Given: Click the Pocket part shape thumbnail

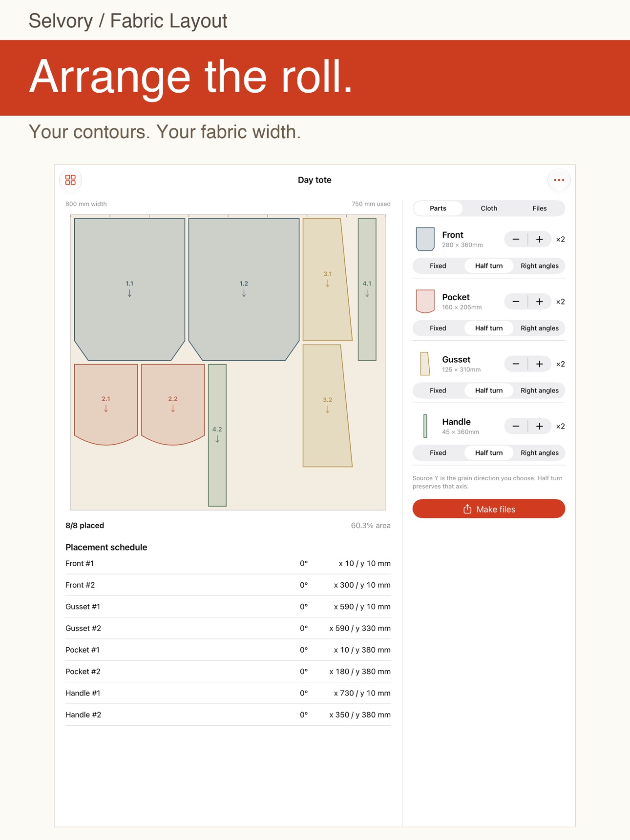Looking at the screenshot, I should (x=425, y=302).
